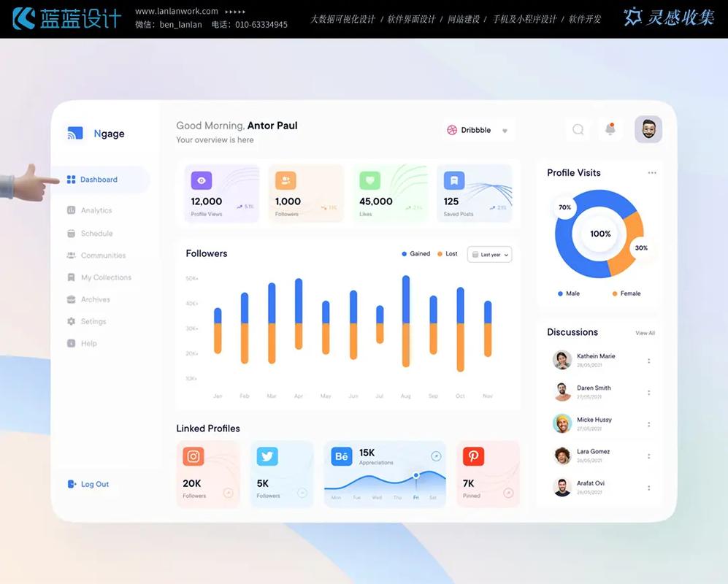Select the Aug bar in Followers chart
The width and height of the screenshot is (728, 584).
tap(406, 321)
